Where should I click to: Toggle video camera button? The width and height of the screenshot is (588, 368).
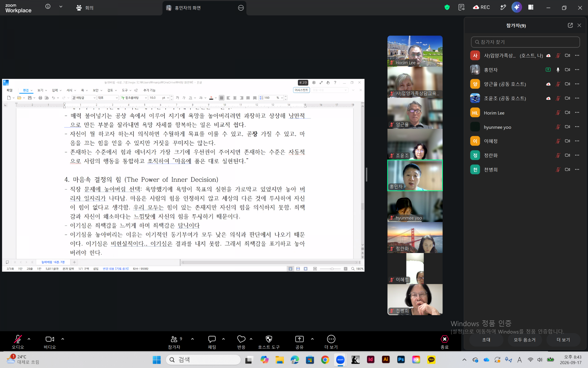click(50, 342)
